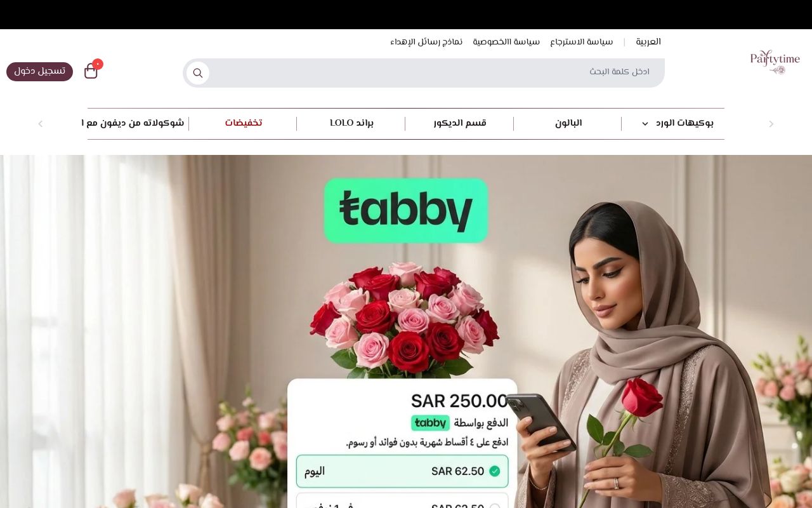
Task: Click the tabby logo on banner
Action: tap(406, 210)
